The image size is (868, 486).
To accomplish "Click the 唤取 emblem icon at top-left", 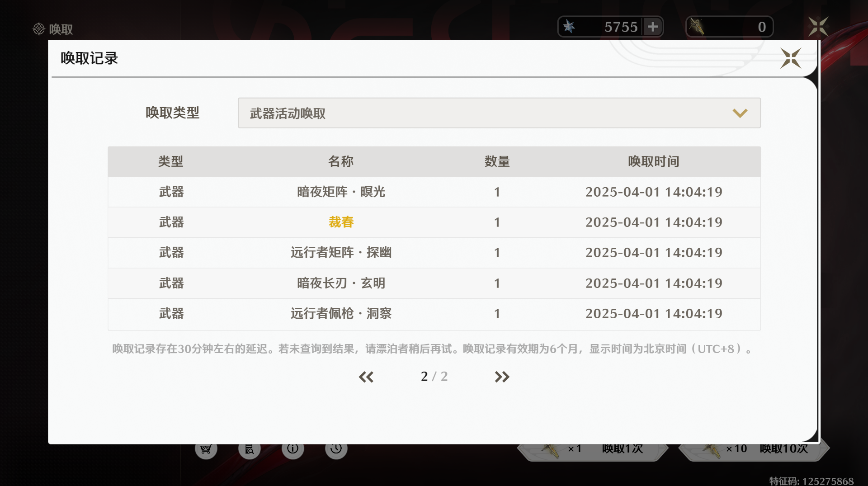I will click(39, 29).
